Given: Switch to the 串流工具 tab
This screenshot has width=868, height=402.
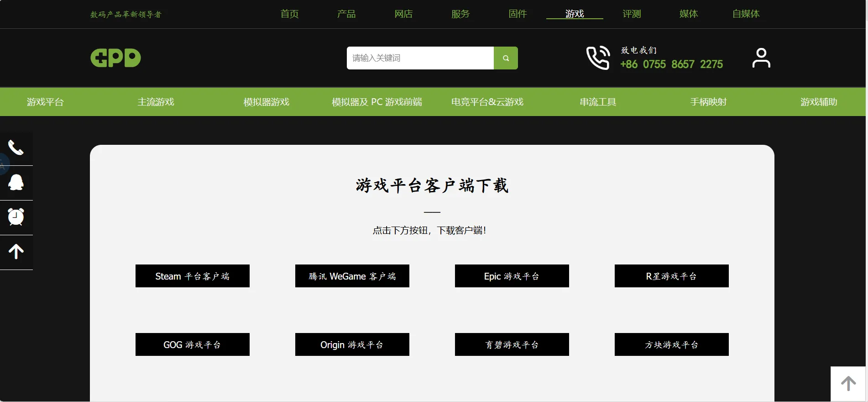Looking at the screenshot, I should point(598,102).
